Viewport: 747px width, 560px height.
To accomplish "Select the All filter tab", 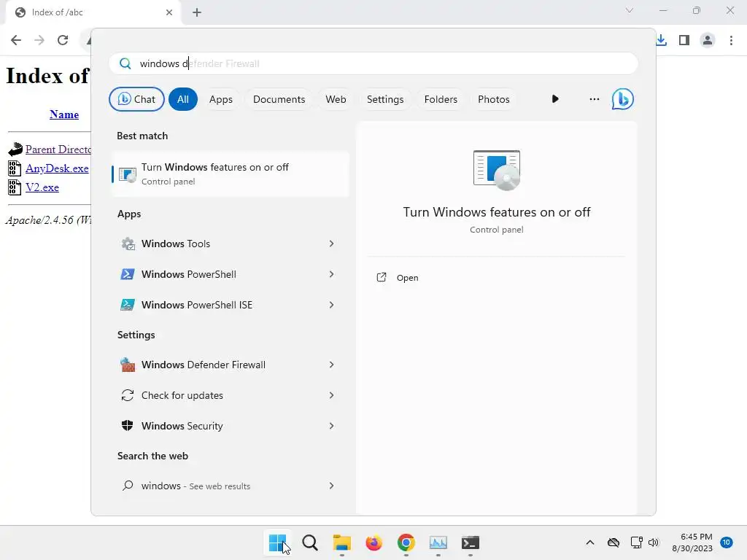I will pos(183,99).
